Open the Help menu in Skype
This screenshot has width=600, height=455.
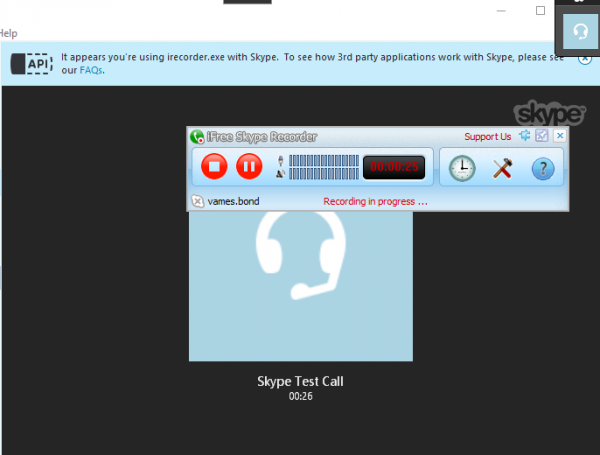click(x=8, y=33)
